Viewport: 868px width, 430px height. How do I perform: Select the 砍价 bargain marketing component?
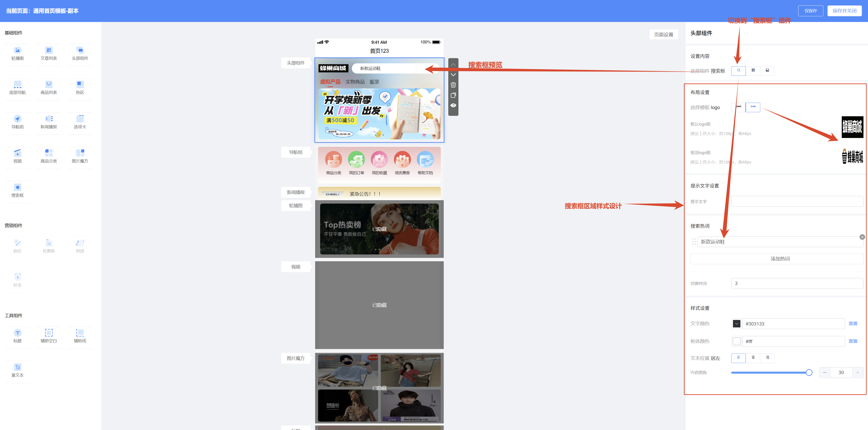[17, 247]
